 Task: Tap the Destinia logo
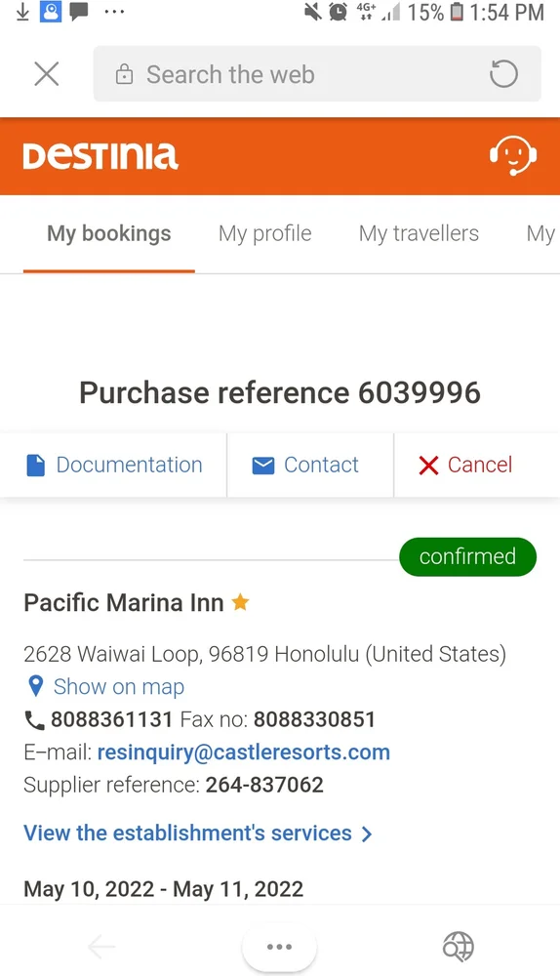[100, 155]
